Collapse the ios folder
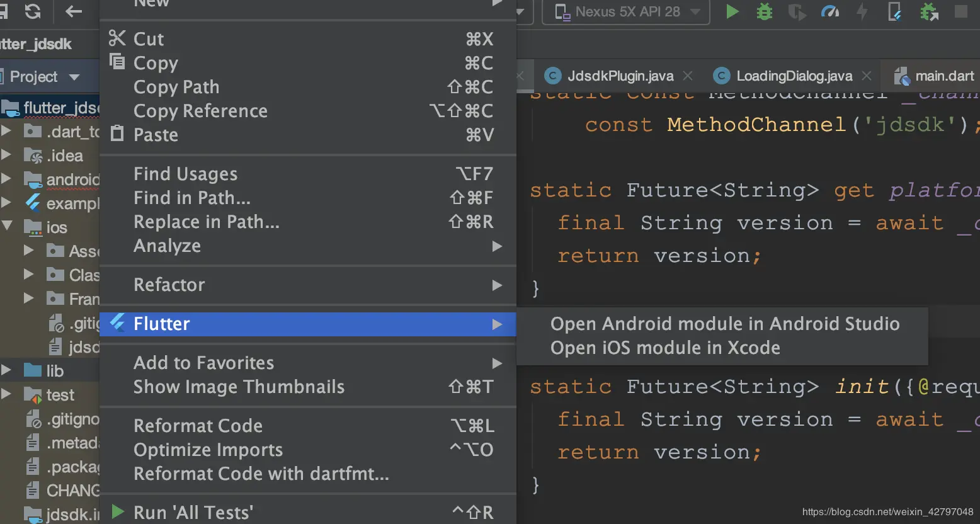Viewport: 980px width, 524px height. [8, 227]
